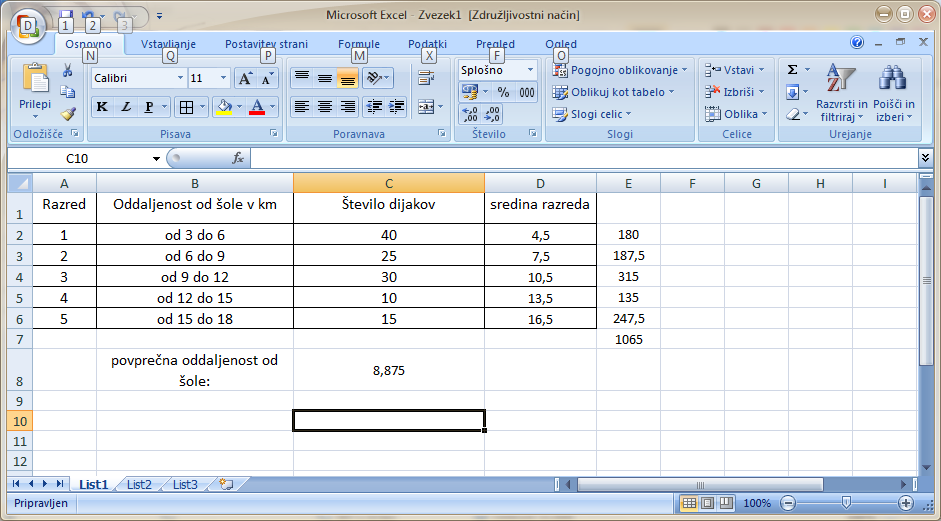Click the insert function fx icon

click(x=238, y=158)
